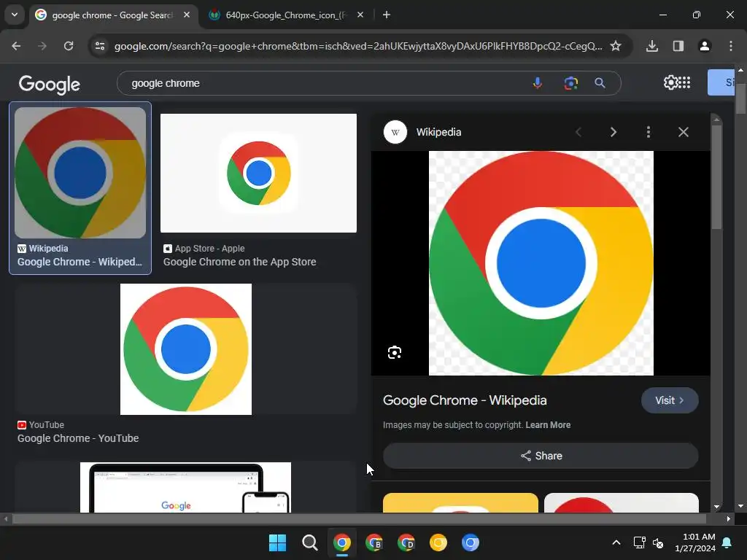Open the red related image thumbnail
This screenshot has height=560, width=747.
[x=622, y=503]
